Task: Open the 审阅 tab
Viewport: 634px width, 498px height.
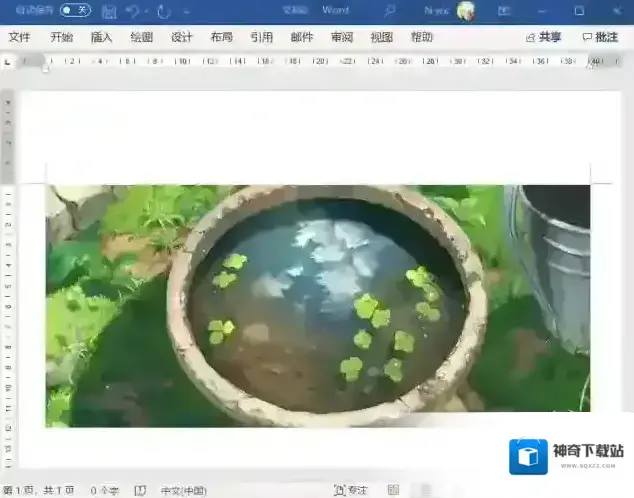Action: 341,37
